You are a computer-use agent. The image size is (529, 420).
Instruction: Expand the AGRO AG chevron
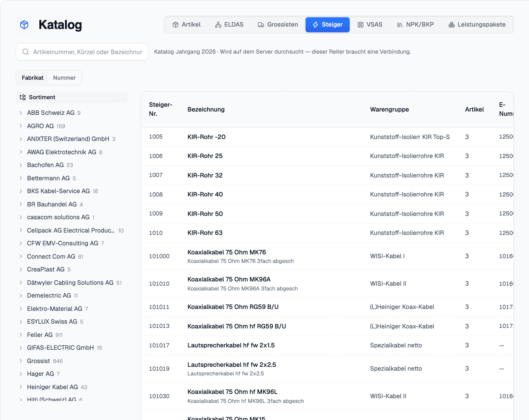click(x=21, y=126)
